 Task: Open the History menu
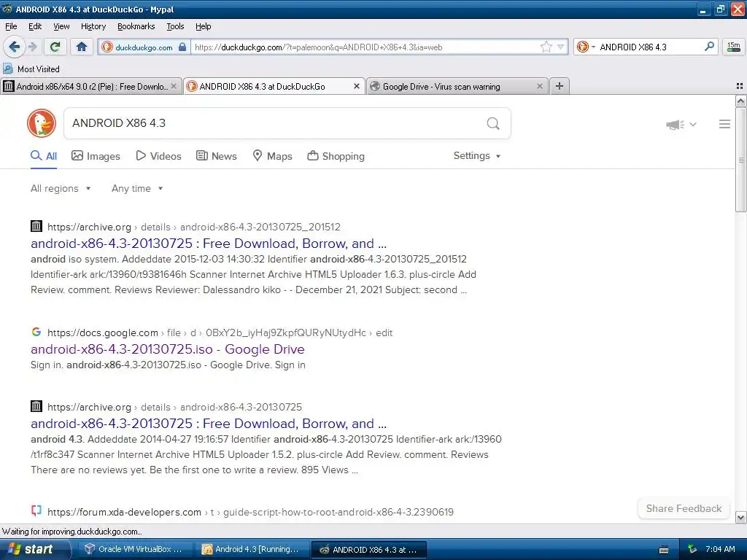[x=93, y=26]
